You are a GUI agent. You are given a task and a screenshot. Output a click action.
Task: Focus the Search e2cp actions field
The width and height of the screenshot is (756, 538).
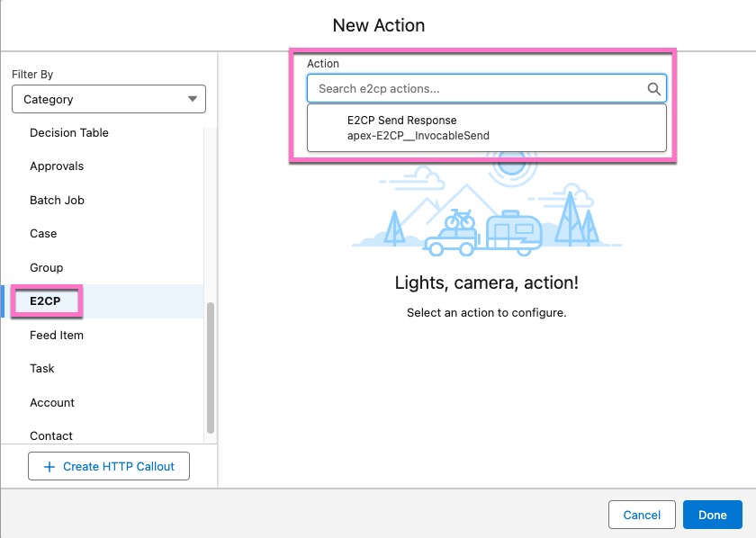487,89
